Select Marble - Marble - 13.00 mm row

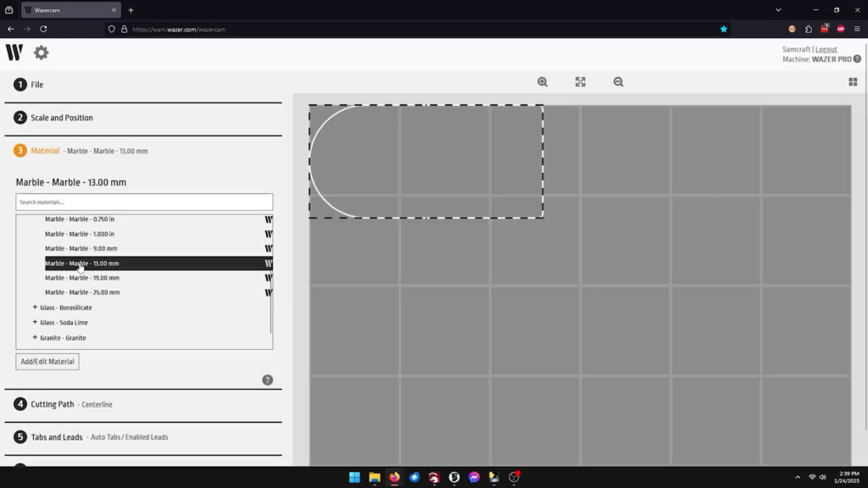tap(159, 263)
